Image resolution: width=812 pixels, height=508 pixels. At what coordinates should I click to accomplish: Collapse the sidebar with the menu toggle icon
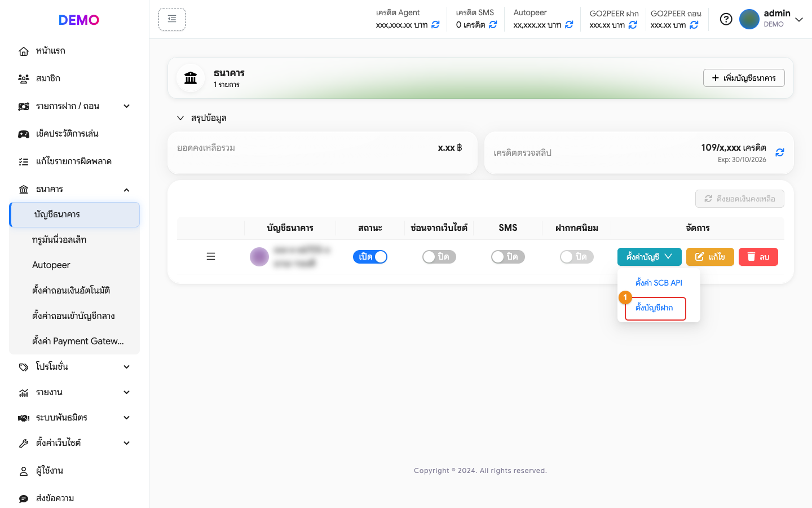172,19
